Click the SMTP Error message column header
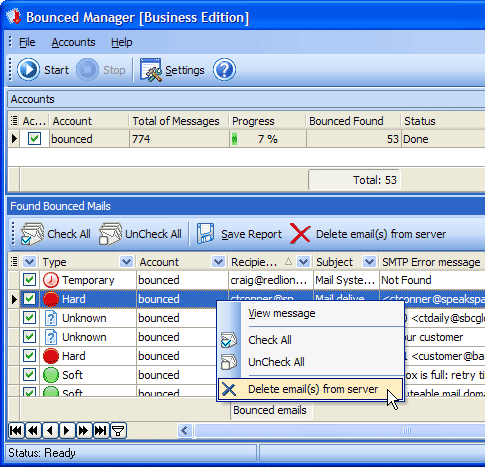Image resolution: width=485 pixels, height=467 pixels. click(432, 262)
